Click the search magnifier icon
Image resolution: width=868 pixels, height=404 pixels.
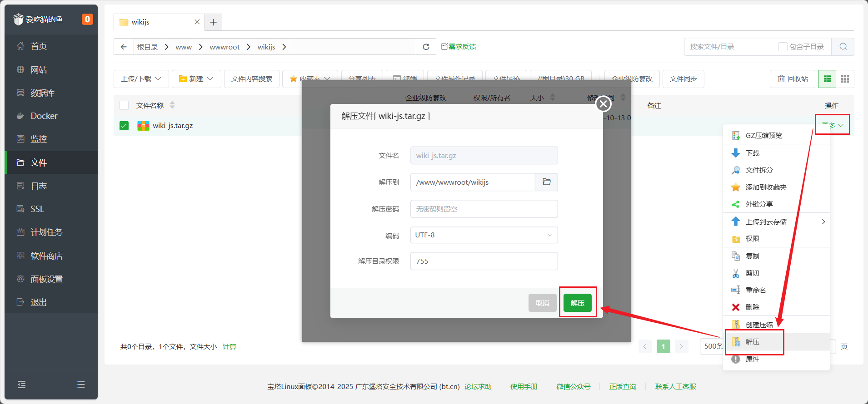[843, 47]
